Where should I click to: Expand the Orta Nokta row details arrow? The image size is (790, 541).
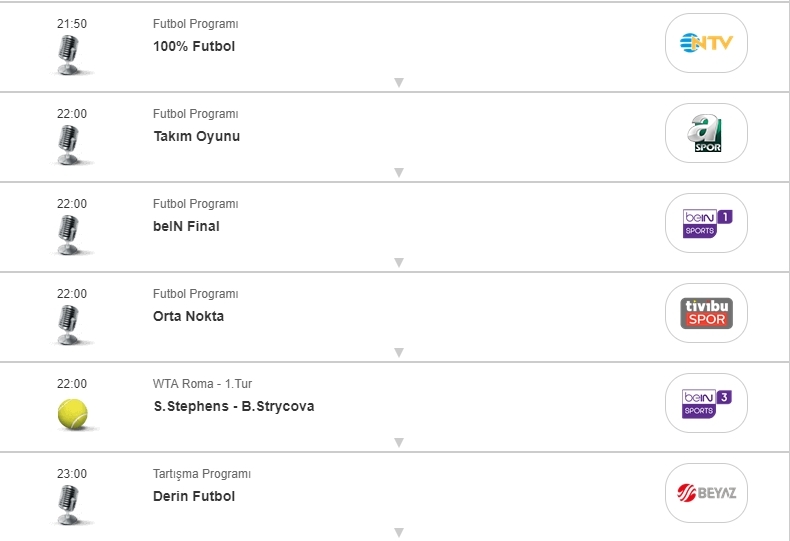pyautogui.click(x=398, y=352)
